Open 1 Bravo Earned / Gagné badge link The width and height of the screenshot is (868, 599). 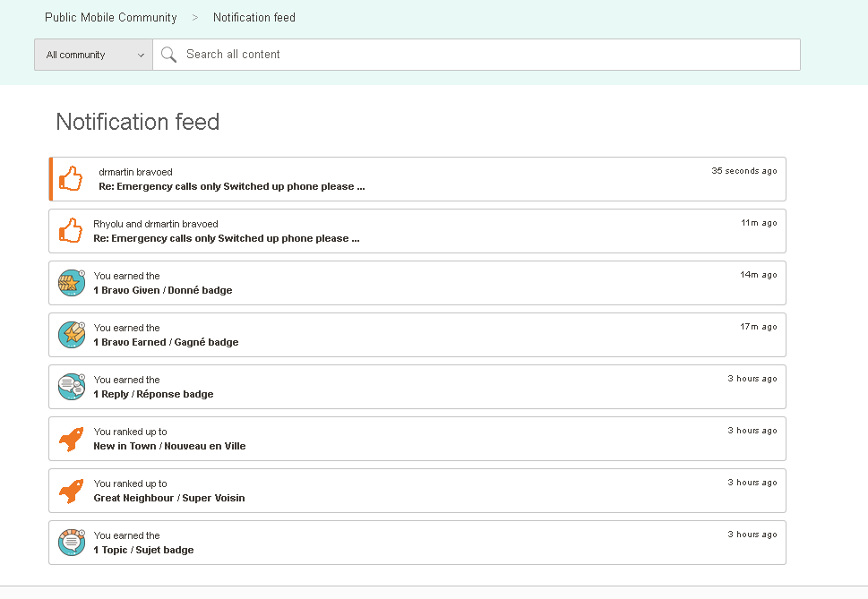point(166,343)
